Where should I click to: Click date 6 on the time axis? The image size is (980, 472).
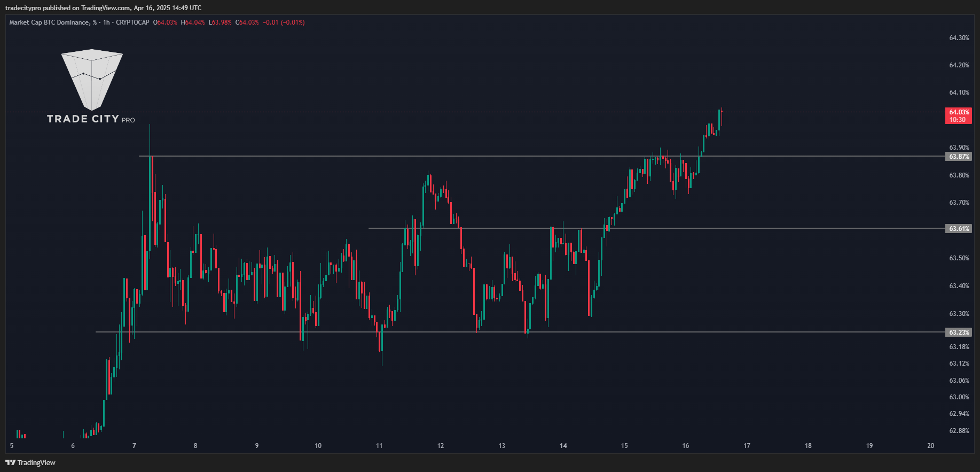(73, 446)
